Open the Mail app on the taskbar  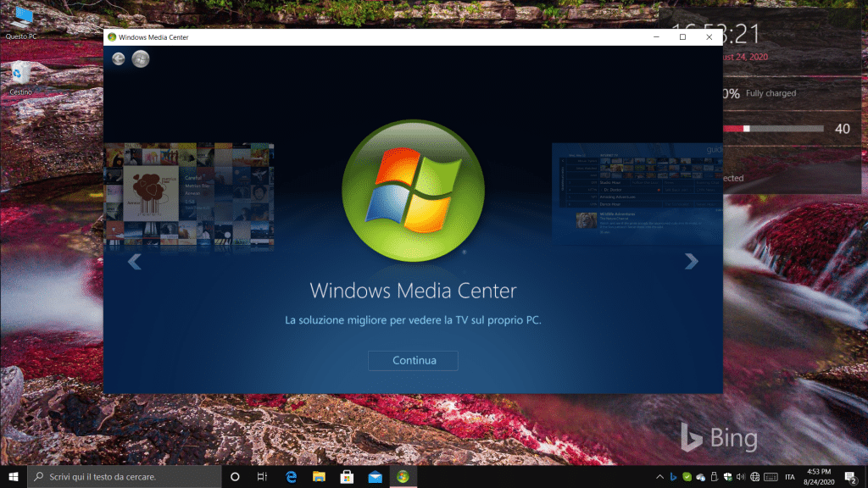(x=375, y=477)
